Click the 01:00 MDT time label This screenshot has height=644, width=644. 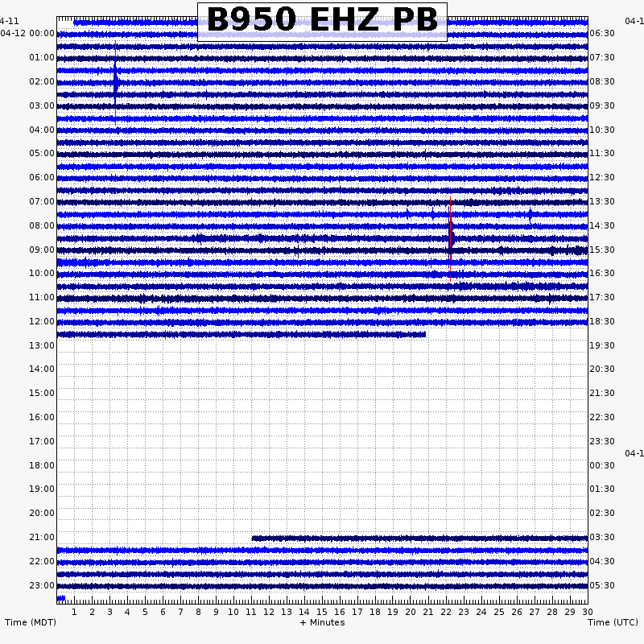click(x=42, y=57)
